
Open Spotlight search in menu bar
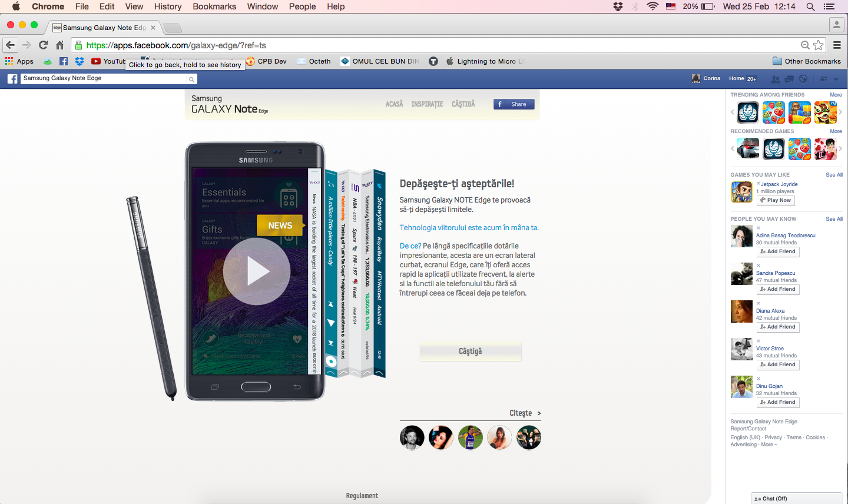[810, 6]
